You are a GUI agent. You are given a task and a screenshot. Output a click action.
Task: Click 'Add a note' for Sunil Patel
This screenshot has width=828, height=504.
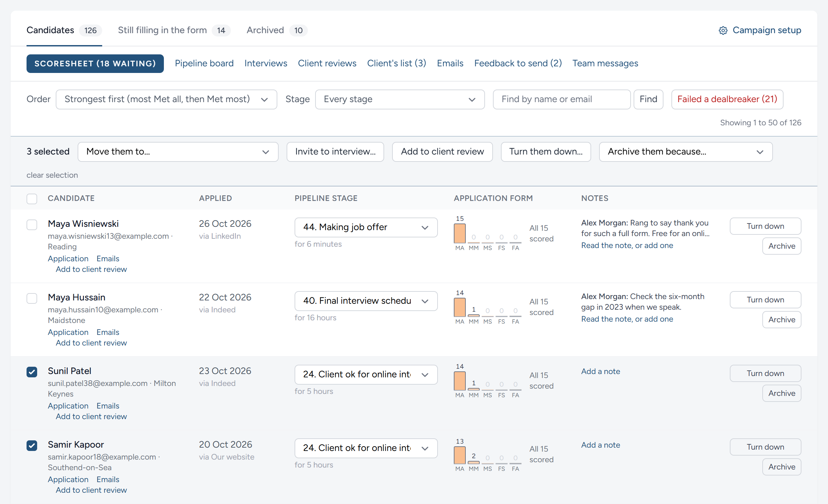tap(600, 371)
